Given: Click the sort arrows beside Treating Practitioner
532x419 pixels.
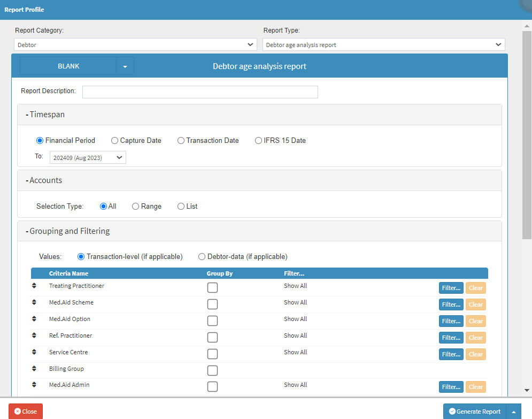Looking at the screenshot, I should (34, 286).
